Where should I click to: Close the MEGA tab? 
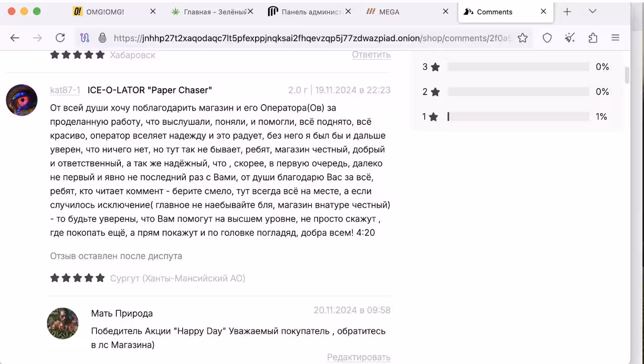(x=445, y=11)
